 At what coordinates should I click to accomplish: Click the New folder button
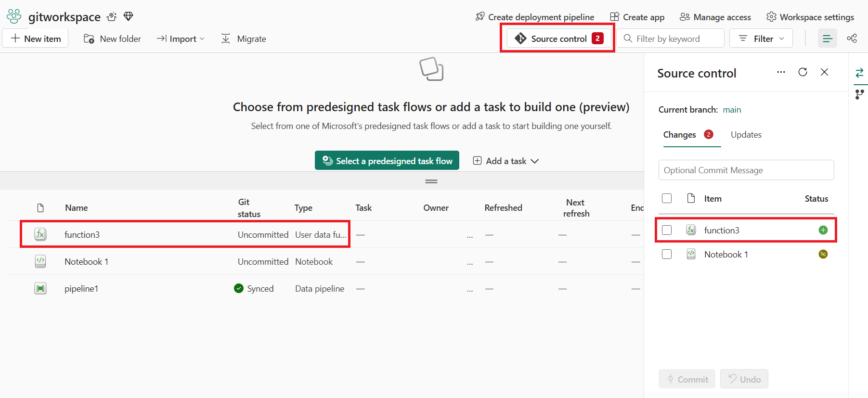pos(112,39)
